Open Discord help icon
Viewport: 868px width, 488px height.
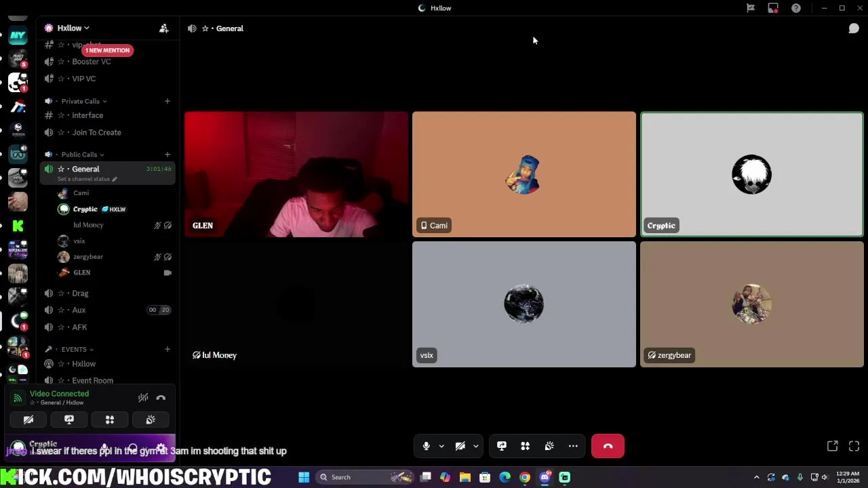pos(796,8)
